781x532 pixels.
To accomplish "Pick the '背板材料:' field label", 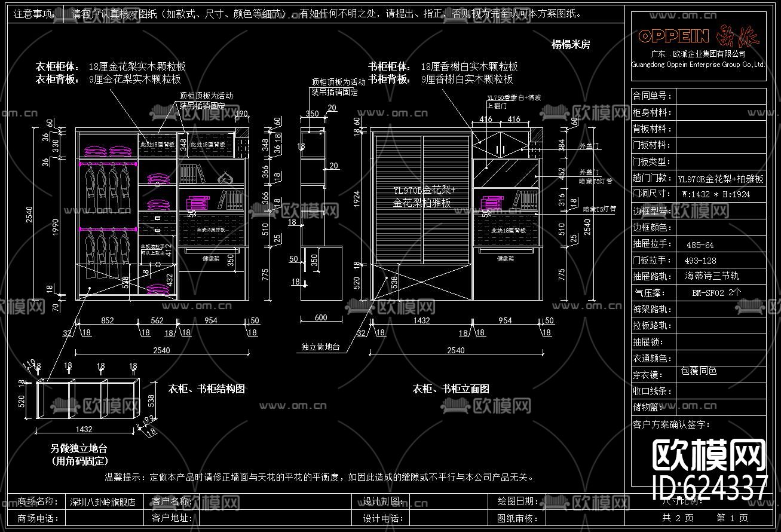I will 653,129.
